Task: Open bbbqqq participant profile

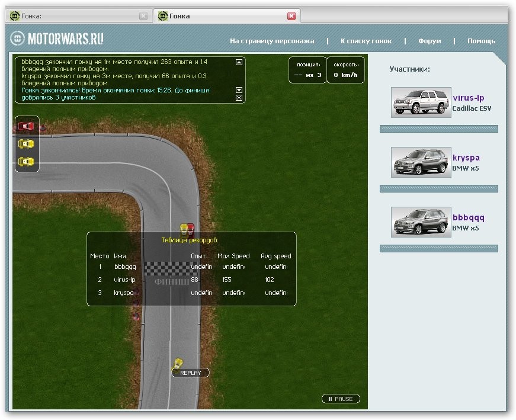Action: [x=468, y=217]
